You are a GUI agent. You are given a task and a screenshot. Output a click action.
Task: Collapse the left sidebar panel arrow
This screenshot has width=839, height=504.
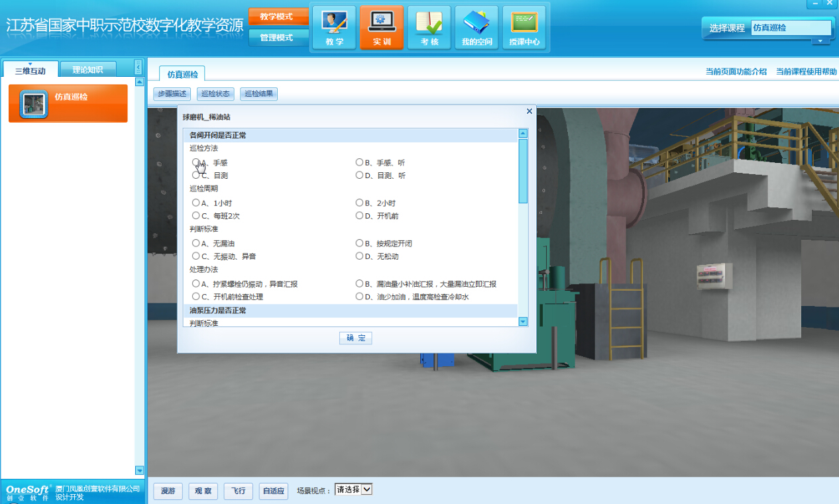point(138,67)
